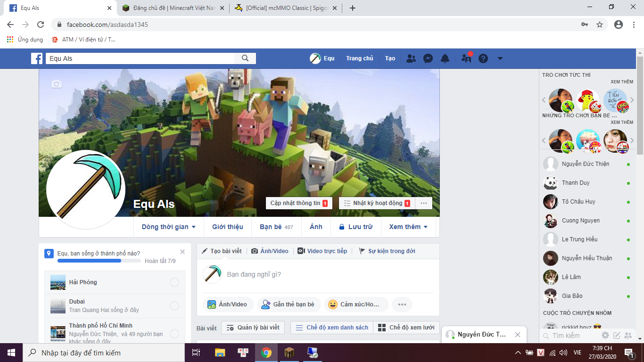
Task: Click the new message compose icon
Action: click(x=617, y=336)
